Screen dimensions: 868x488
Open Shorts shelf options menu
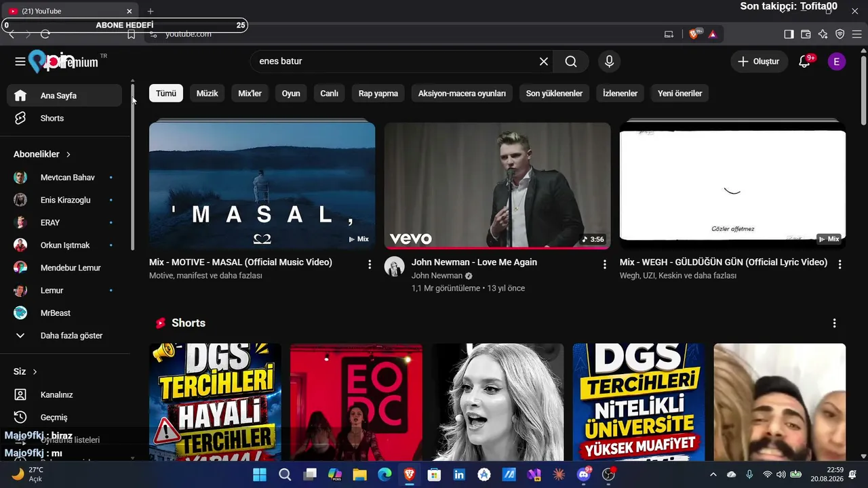click(835, 323)
